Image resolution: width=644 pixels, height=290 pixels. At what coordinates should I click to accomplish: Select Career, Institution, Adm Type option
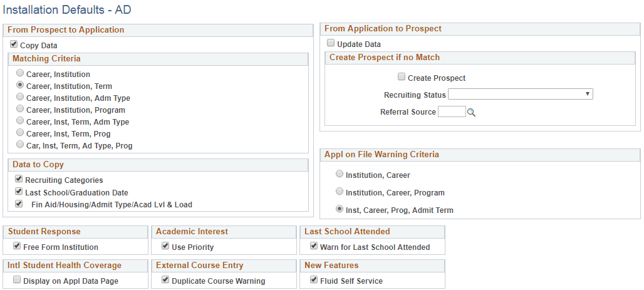pyautogui.click(x=20, y=98)
